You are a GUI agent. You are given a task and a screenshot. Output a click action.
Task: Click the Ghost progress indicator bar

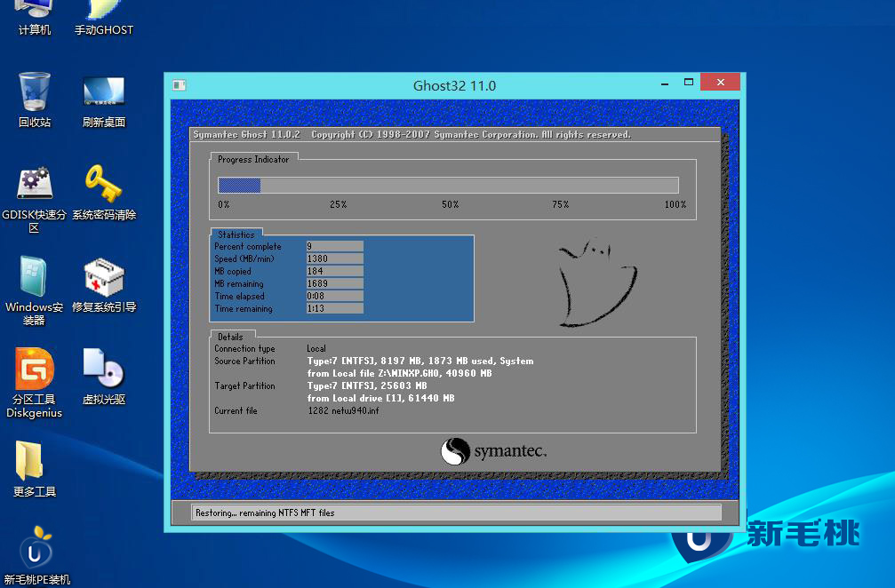click(x=448, y=185)
